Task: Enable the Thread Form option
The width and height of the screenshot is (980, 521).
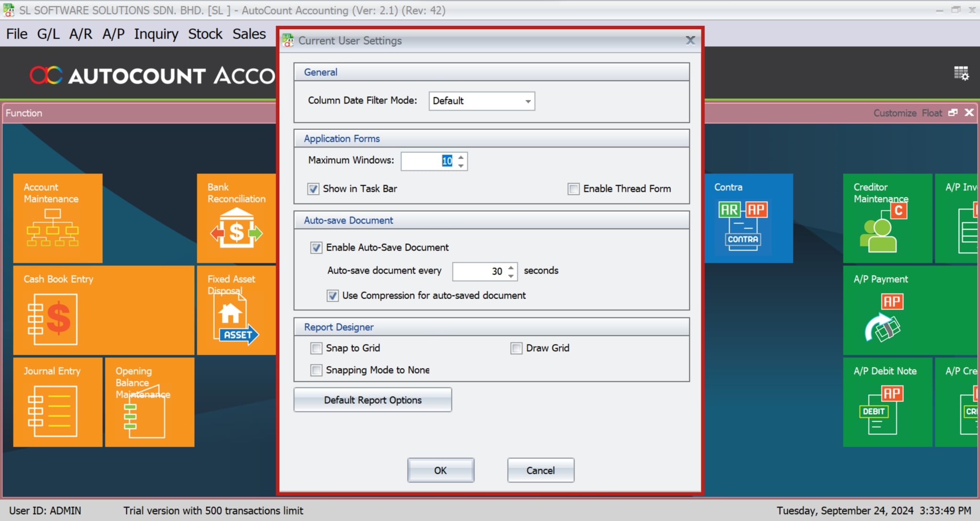Action: (x=573, y=189)
